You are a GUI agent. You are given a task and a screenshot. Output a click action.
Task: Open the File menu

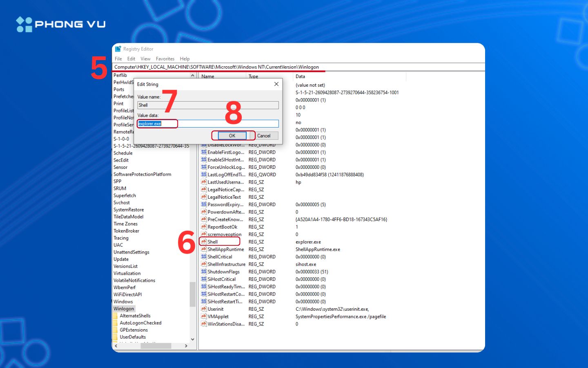point(118,59)
